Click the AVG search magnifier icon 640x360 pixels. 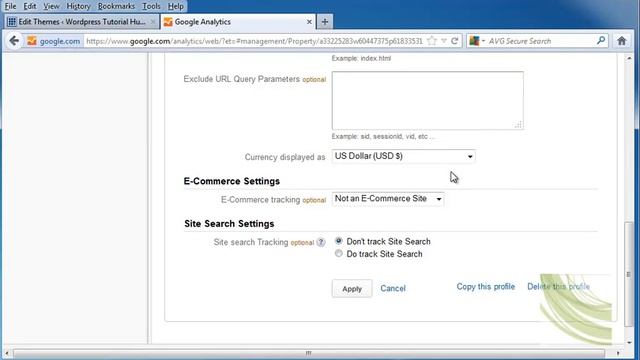point(601,40)
